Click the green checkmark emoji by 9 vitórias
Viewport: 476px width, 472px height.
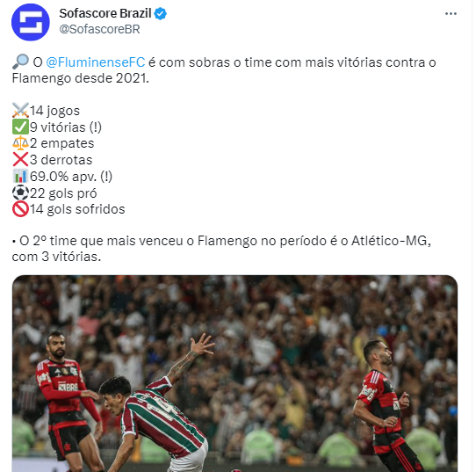(x=20, y=127)
